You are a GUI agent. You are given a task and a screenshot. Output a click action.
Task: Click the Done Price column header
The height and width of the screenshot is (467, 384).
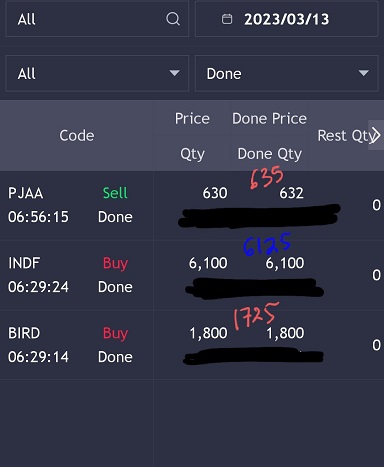pos(269,119)
